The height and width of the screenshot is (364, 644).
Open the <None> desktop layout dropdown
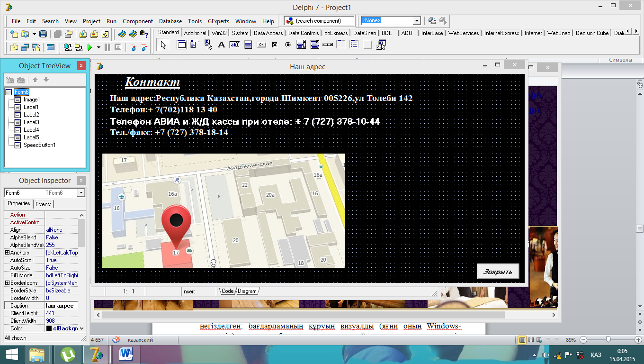coord(417,21)
